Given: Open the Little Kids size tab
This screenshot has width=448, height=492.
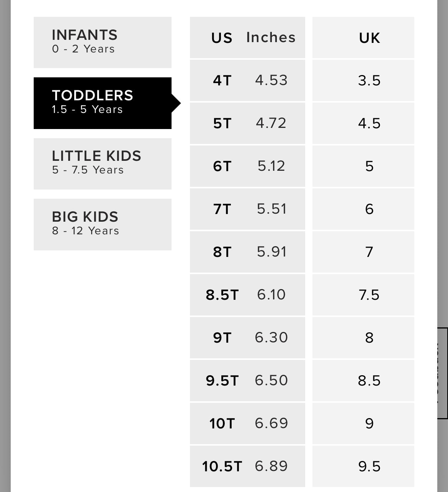Looking at the screenshot, I should [x=103, y=164].
